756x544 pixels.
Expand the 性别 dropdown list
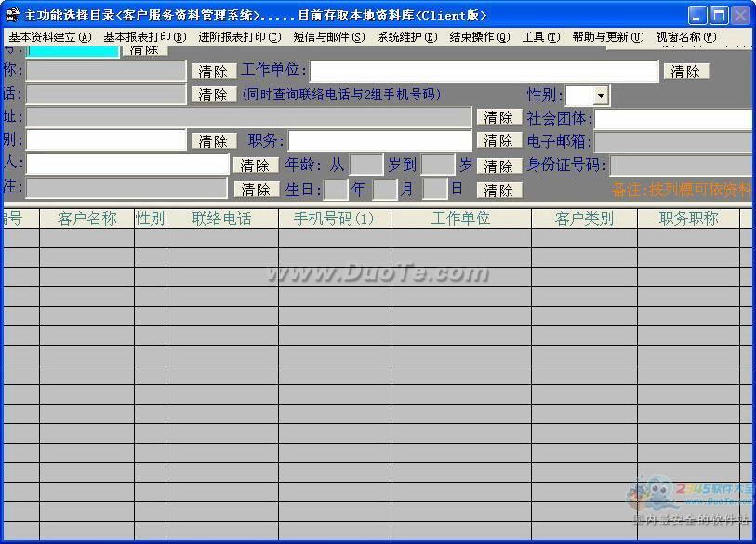(x=601, y=95)
